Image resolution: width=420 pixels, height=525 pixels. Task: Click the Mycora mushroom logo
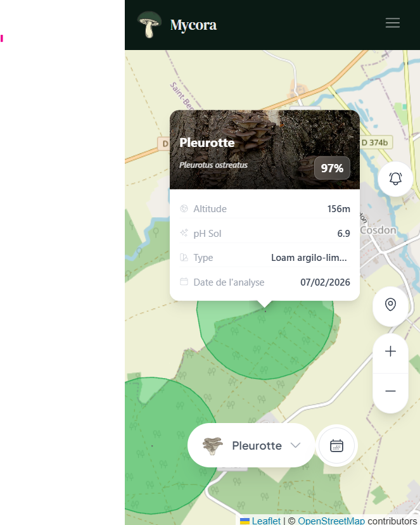150,25
